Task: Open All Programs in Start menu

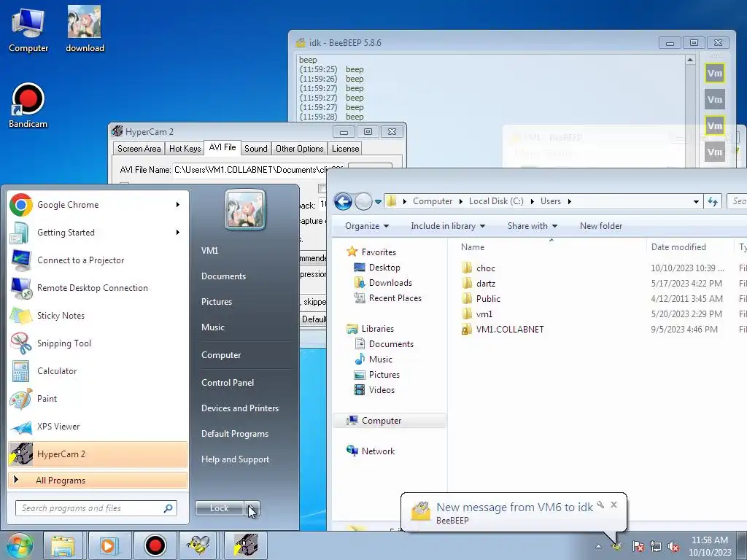Action: click(98, 481)
